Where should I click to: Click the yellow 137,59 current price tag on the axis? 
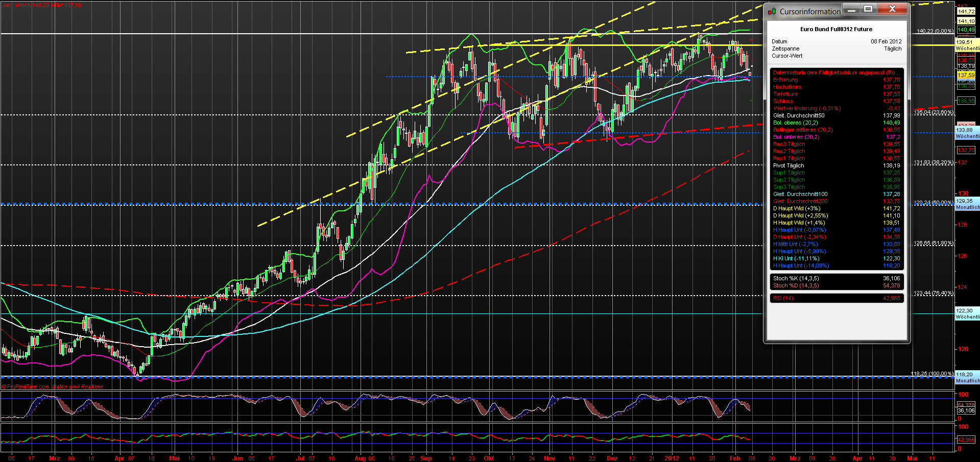pyautogui.click(x=966, y=75)
